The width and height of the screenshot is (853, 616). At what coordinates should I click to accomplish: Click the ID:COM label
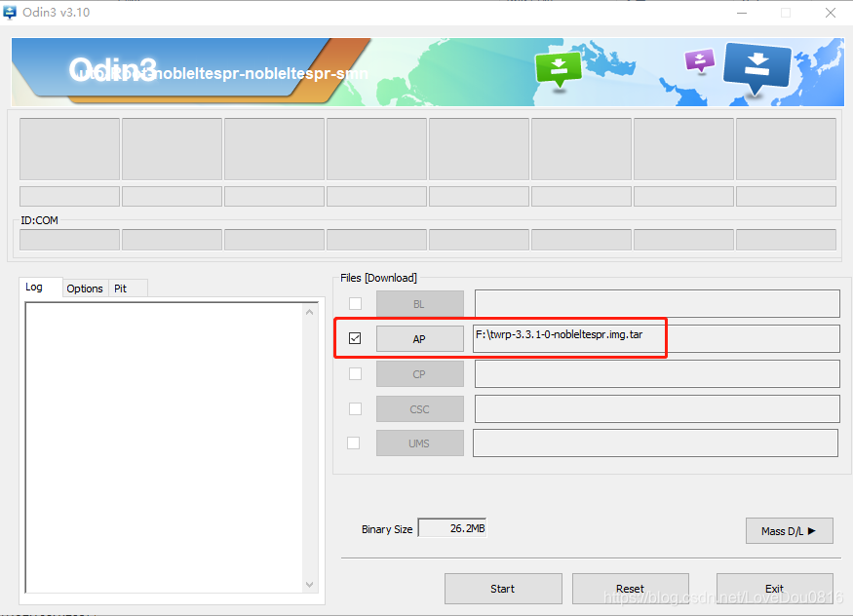coord(39,220)
